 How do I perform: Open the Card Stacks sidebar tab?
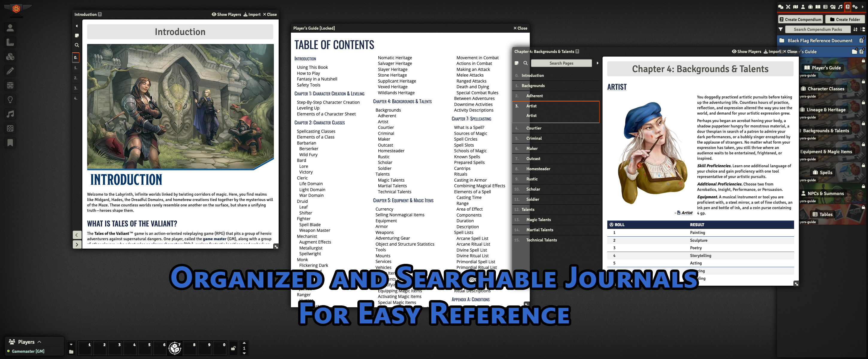(x=833, y=7)
